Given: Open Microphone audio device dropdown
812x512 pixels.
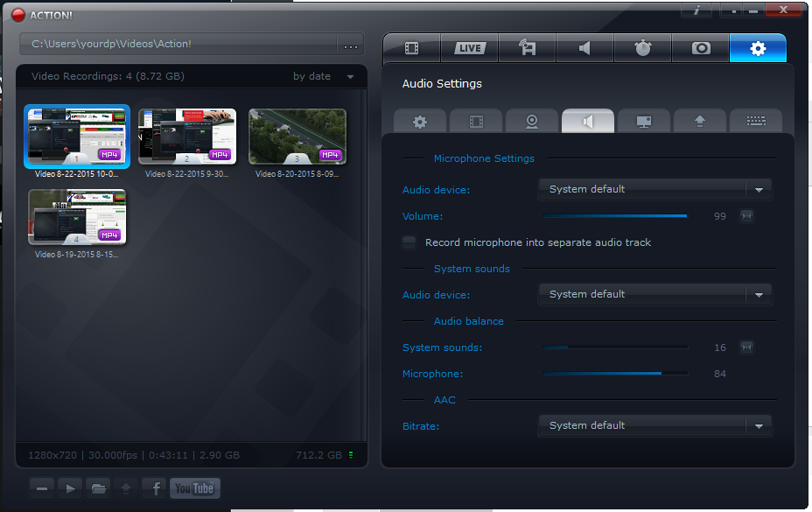Looking at the screenshot, I should [x=655, y=189].
